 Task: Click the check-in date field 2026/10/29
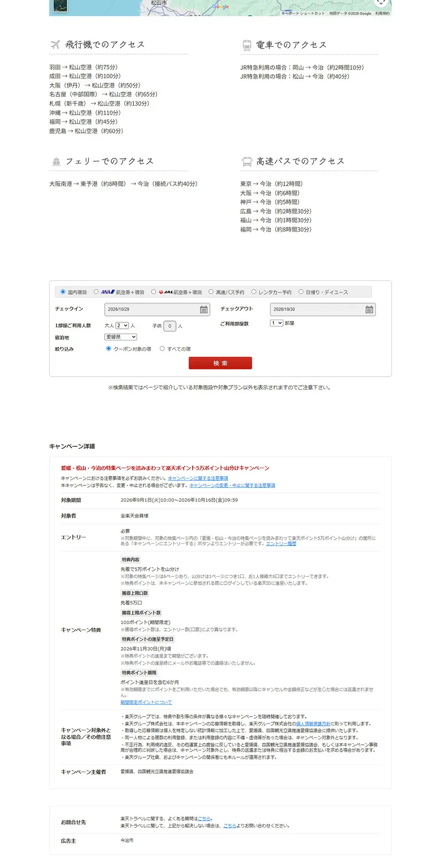tap(157, 309)
